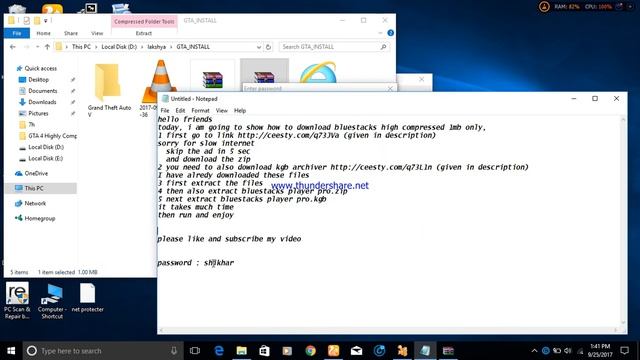This screenshot has width=640, height=360.
Task: Open Notepad's File menu
Action: click(165, 111)
